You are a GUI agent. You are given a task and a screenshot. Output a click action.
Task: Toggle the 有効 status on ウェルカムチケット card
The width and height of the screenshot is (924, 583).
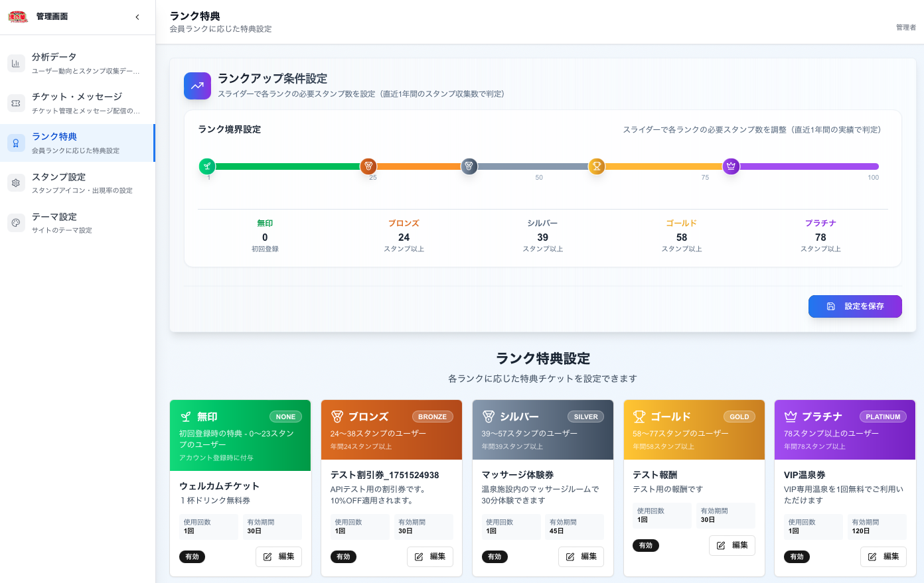(x=192, y=556)
